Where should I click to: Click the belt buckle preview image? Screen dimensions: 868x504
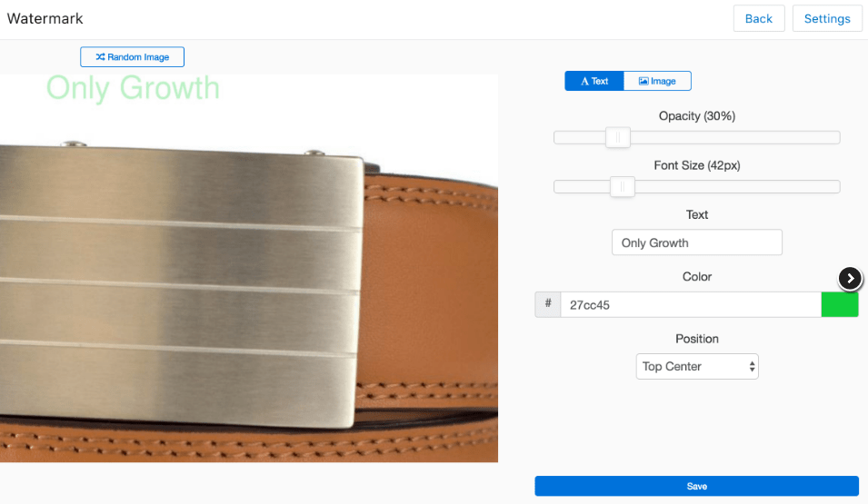coord(248,268)
